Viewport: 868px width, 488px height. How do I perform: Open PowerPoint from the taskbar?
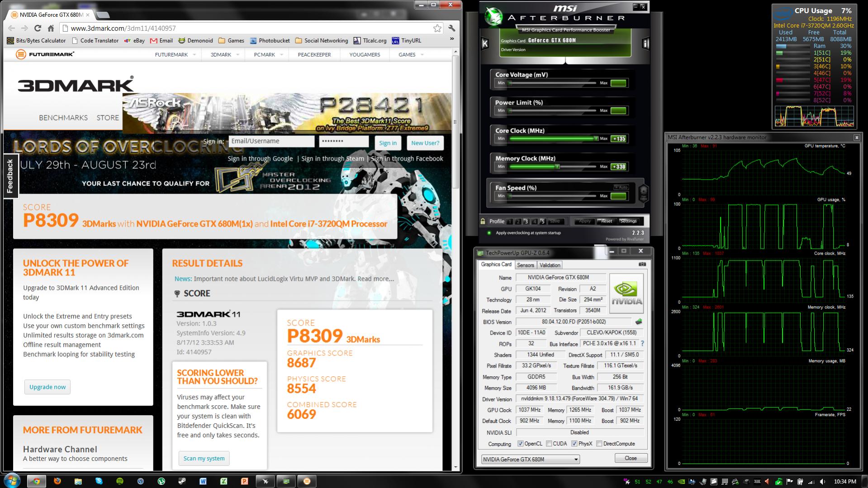point(244,481)
